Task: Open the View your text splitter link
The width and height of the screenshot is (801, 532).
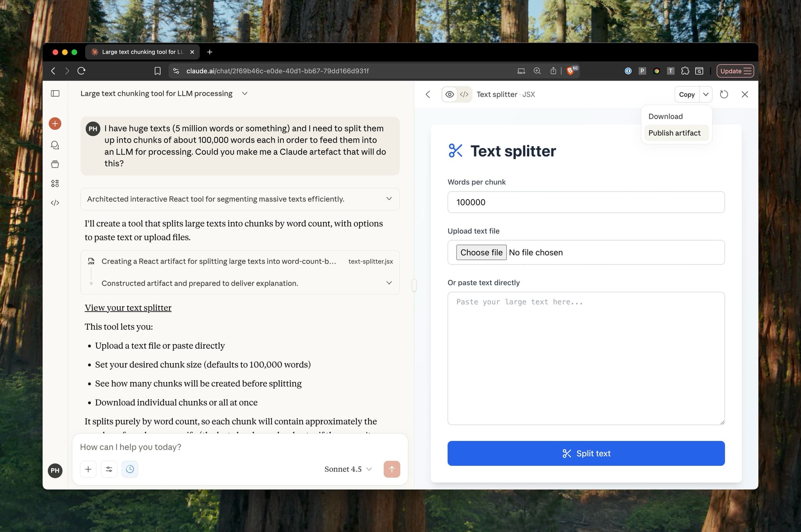Action: 128,308
